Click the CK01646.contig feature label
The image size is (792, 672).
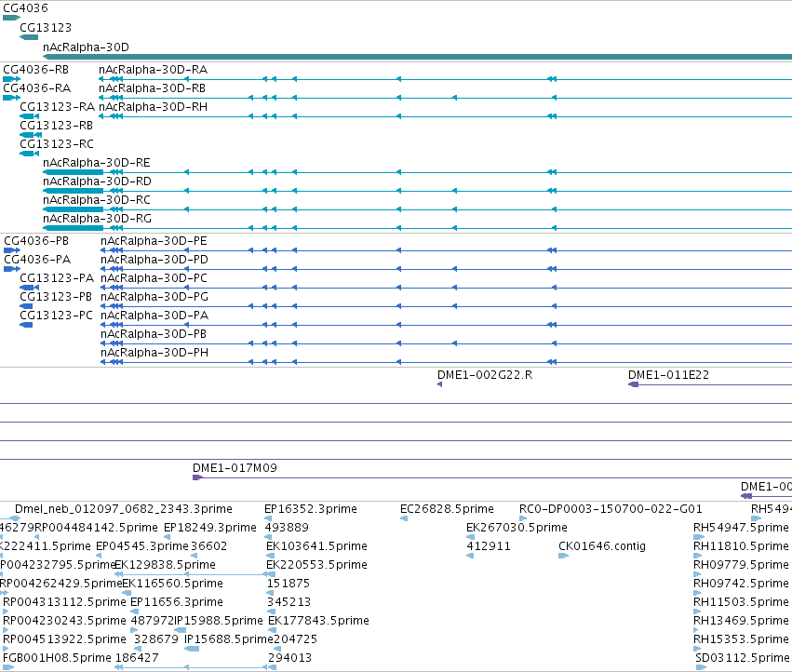[602, 546]
